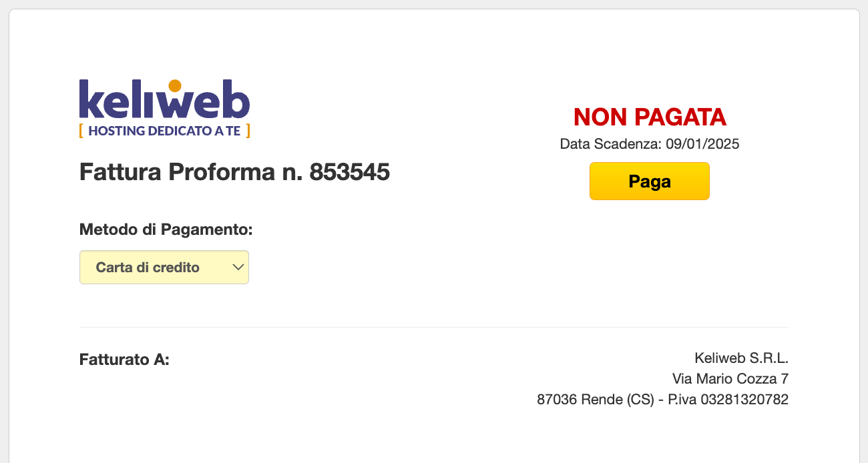This screenshot has height=463, width=868.
Task: Click the Keliweb S.R.L. company name
Action: [742, 358]
